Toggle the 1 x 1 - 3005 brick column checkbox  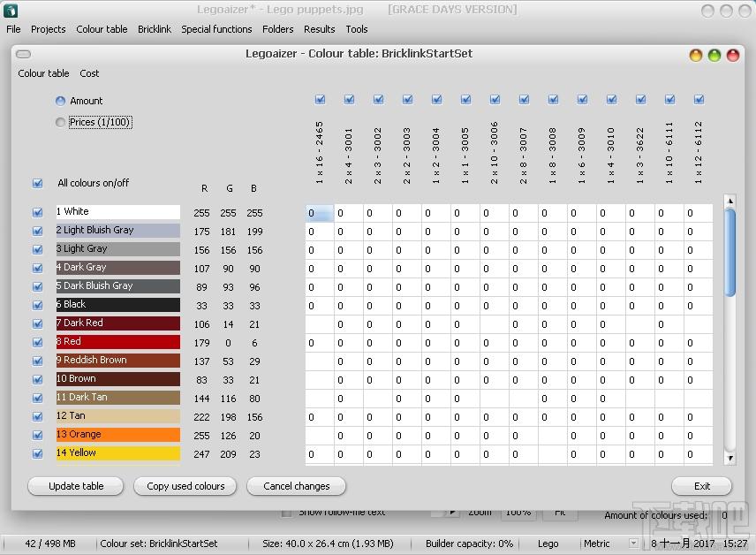click(465, 99)
